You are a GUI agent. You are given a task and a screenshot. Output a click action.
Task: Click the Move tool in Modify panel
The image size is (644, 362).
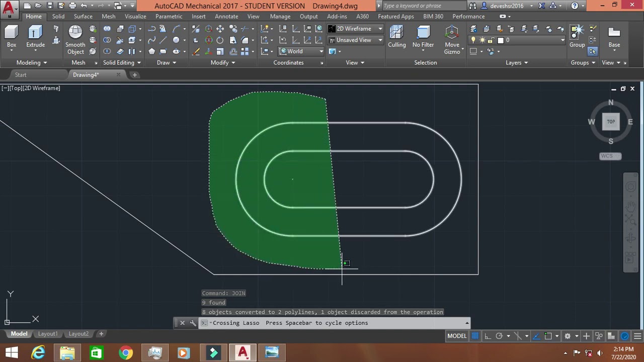click(x=220, y=29)
